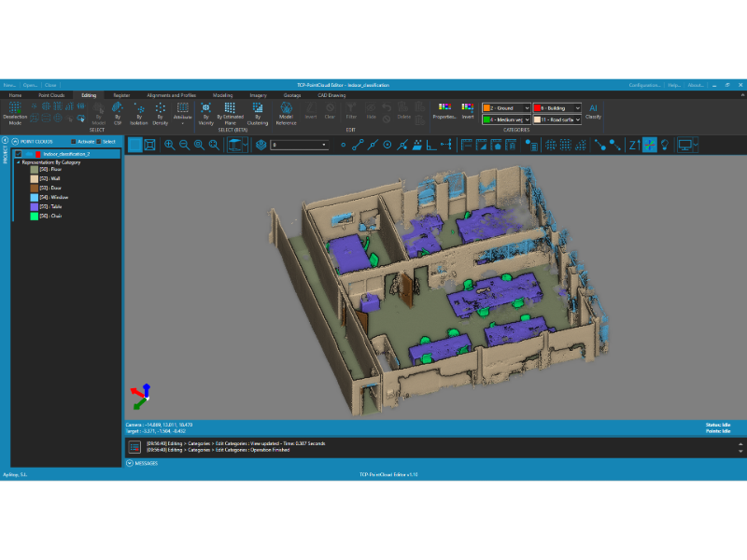Click the two-point line measure tool

click(x=358, y=145)
